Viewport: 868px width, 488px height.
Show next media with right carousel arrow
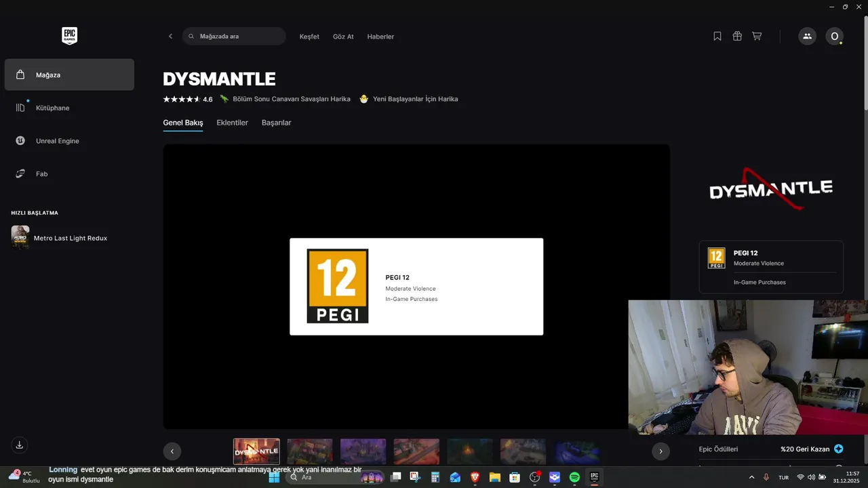(x=660, y=451)
